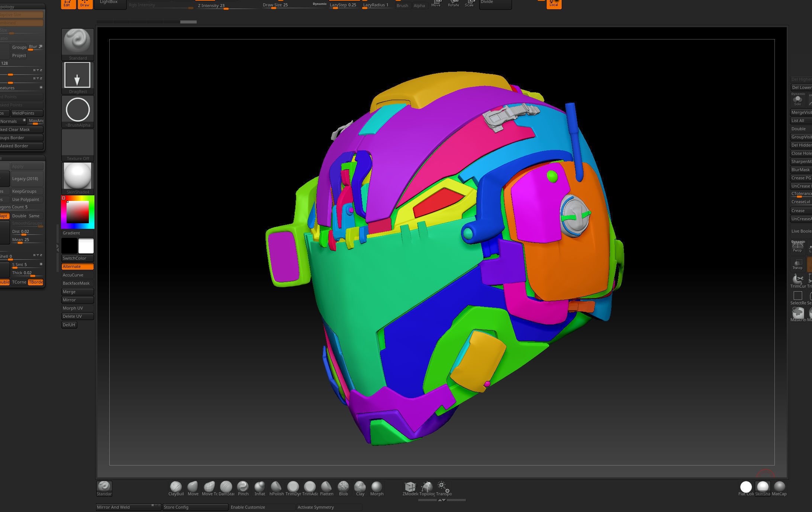The width and height of the screenshot is (812, 512).
Task: Choose the Inflate brush icon
Action: (260, 487)
